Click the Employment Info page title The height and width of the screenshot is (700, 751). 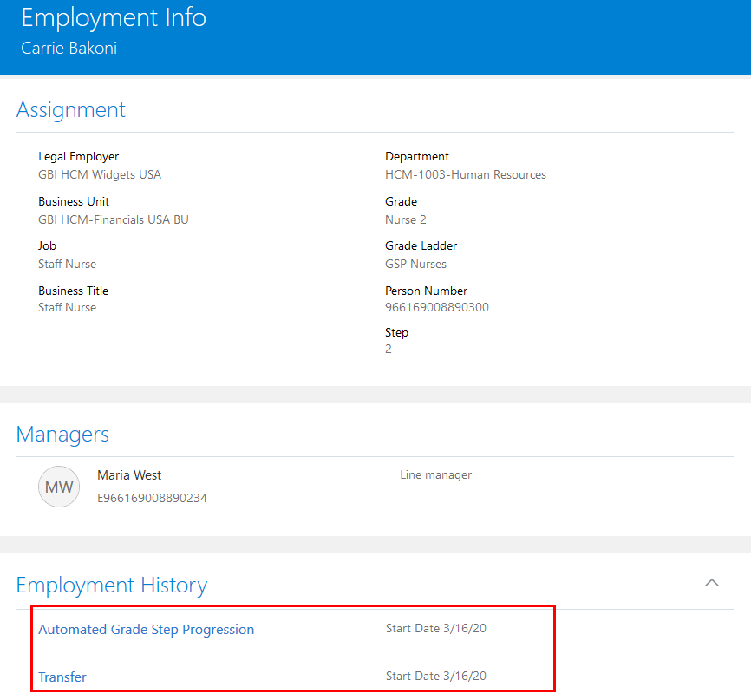(x=114, y=17)
